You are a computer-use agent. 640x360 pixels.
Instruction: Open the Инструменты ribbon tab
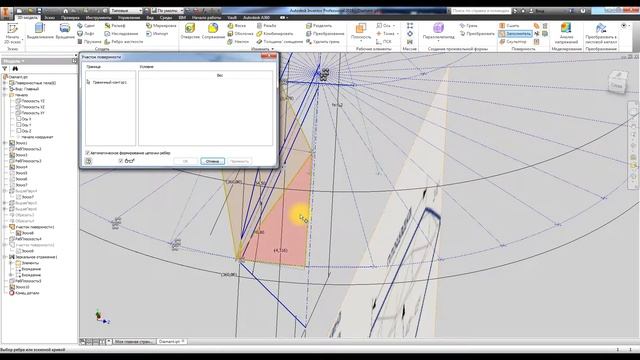coord(98,18)
